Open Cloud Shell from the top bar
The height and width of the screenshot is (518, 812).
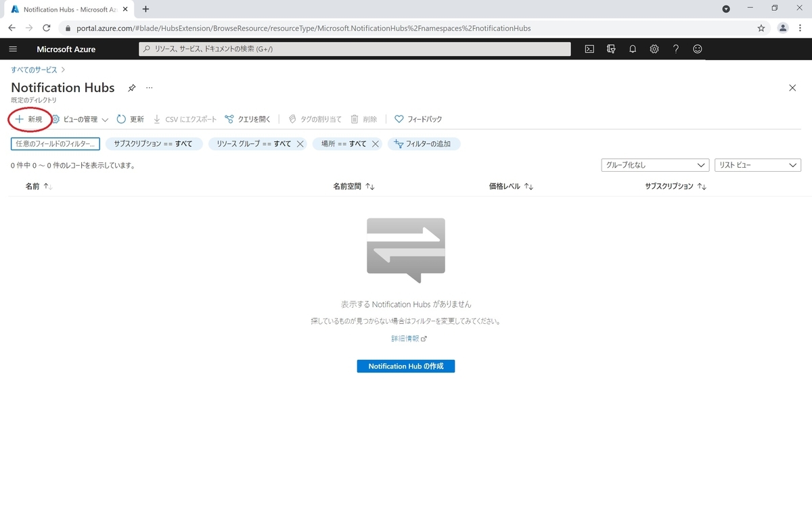(x=589, y=49)
